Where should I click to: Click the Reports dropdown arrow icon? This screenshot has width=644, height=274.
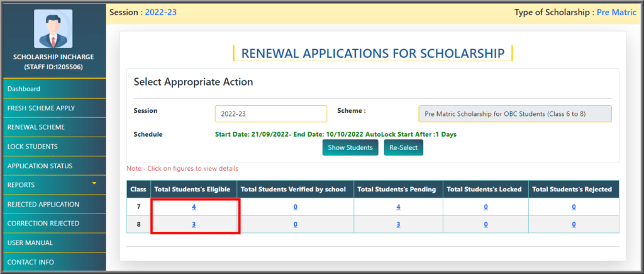[x=94, y=183]
